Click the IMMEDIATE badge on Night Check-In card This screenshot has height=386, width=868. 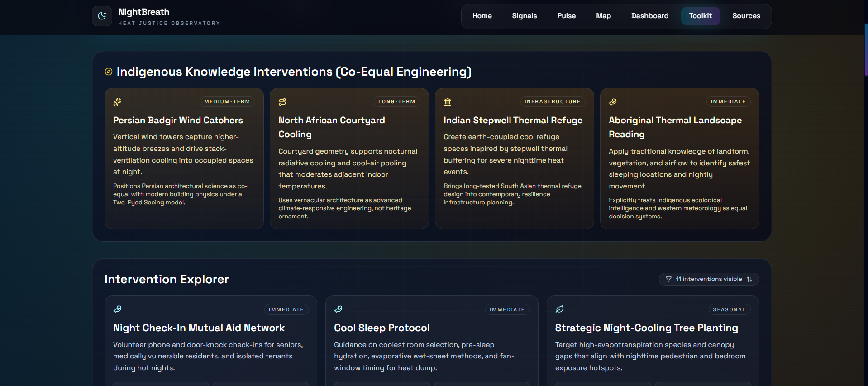tap(286, 309)
